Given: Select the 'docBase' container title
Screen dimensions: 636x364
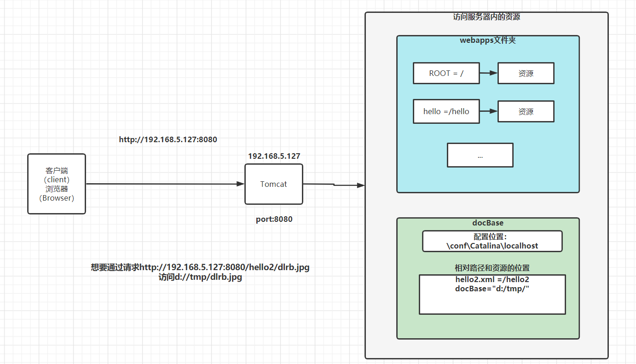Looking at the screenshot, I should (x=488, y=223).
